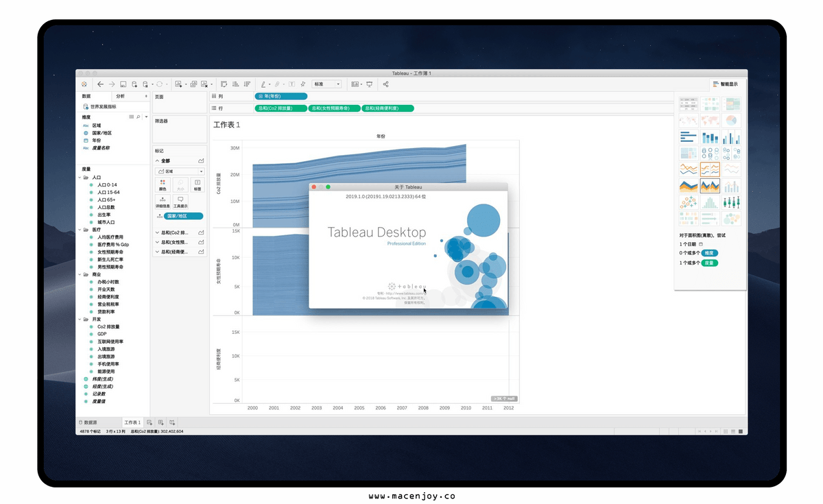Click the new worksheet tab icon at bottom

[x=150, y=422]
